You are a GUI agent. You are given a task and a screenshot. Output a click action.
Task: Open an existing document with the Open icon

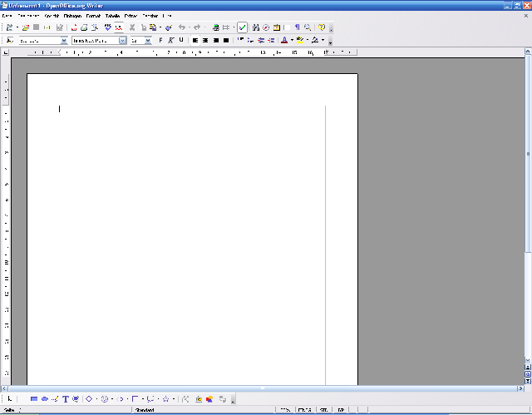pyautogui.click(x=26, y=27)
